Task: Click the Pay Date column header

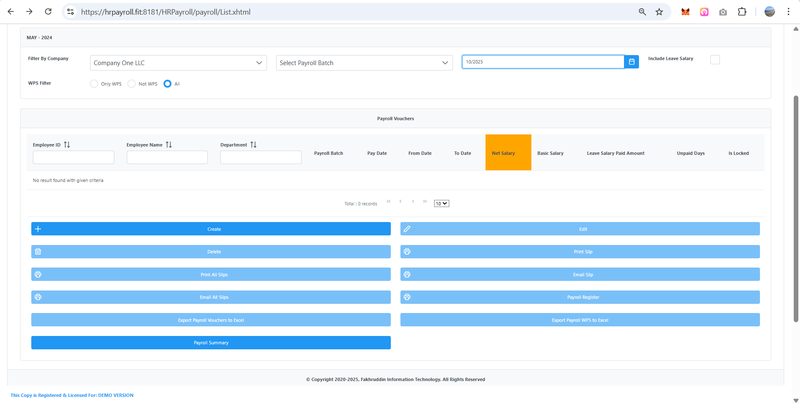Action: 377,153
